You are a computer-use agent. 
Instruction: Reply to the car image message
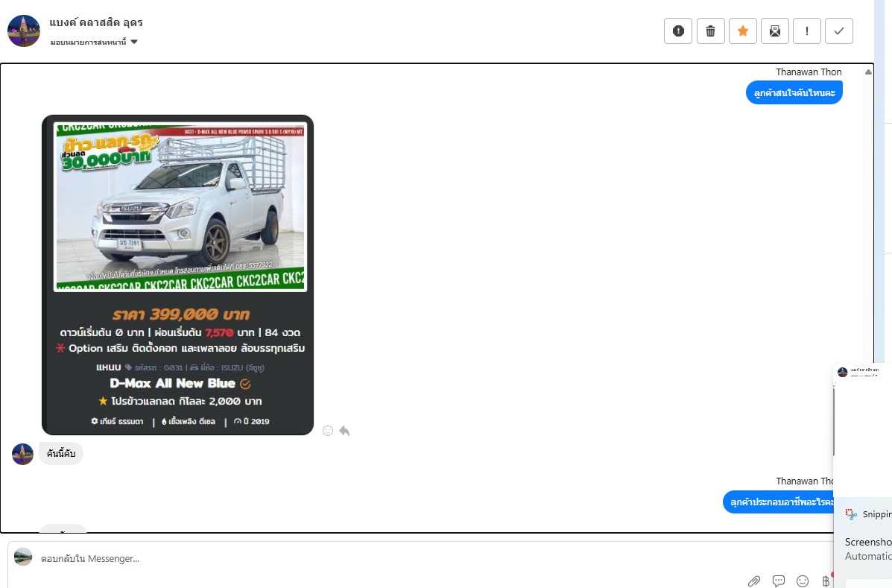pos(344,431)
